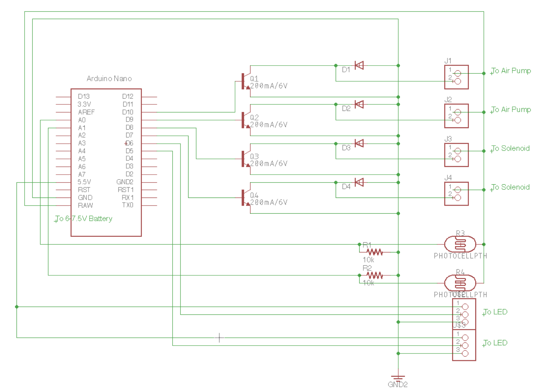Select the J3 solenoid connector
Image resolution: width=540 pixels, height=392 pixels.
point(456,155)
